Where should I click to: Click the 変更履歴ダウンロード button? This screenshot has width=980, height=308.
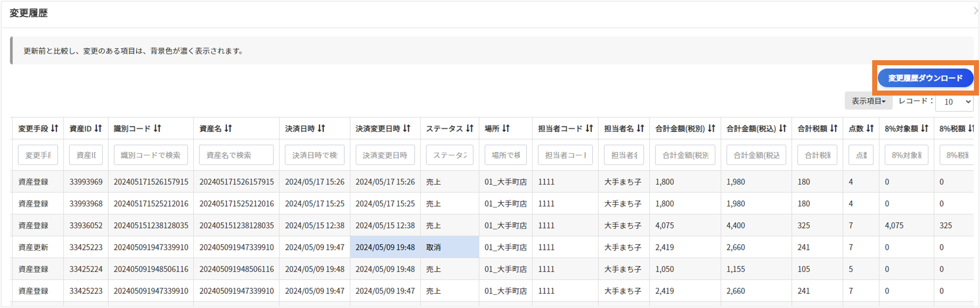pyautogui.click(x=925, y=78)
